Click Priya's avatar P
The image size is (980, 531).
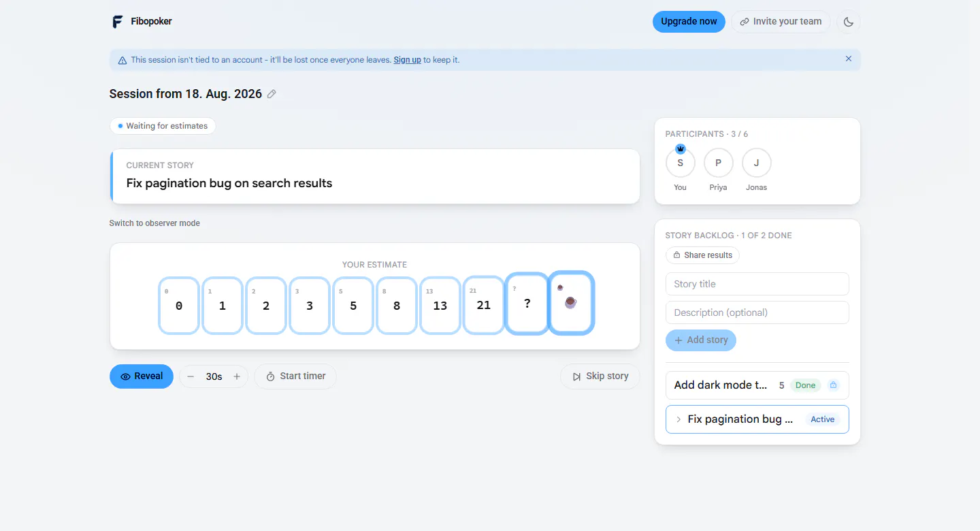coord(718,163)
